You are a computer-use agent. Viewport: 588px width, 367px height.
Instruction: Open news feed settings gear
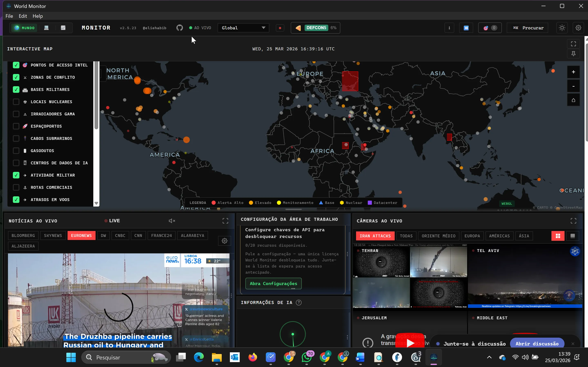tap(224, 241)
